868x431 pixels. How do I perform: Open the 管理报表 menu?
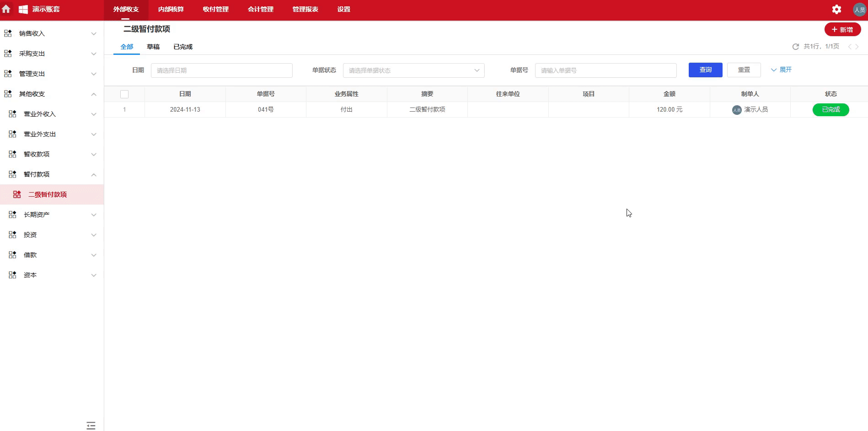(x=305, y=9)
